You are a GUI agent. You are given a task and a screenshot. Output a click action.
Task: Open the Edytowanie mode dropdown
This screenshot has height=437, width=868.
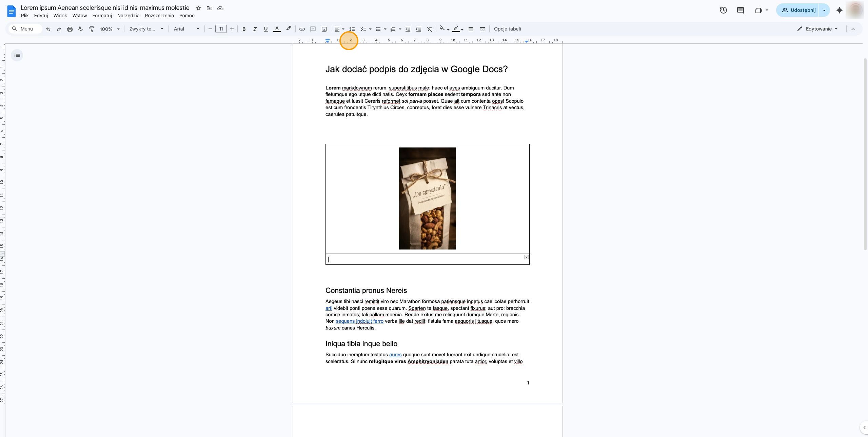pos(818,29)
